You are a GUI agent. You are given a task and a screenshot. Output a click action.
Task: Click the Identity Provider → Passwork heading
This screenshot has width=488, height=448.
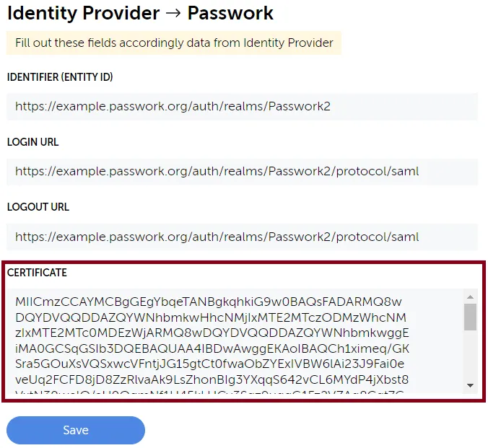(x=140, y=13)
